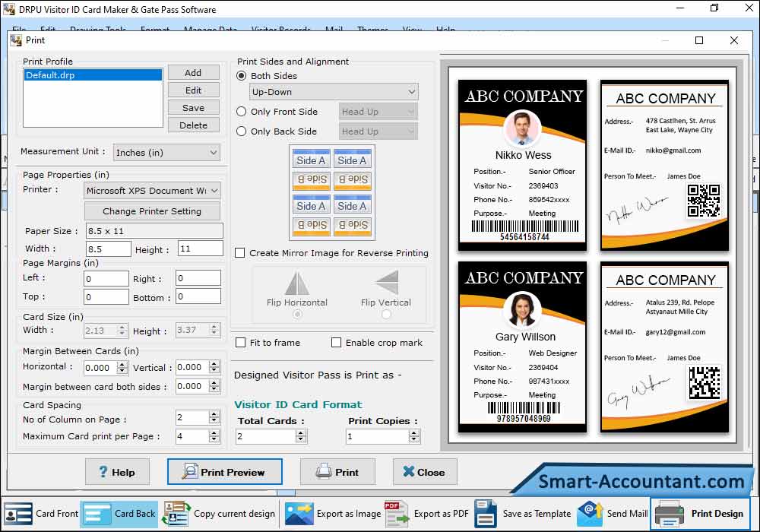The width and height of the screenshot is (760, 532).
Task: Click Send Mail icon
Action: coord(590,514)
